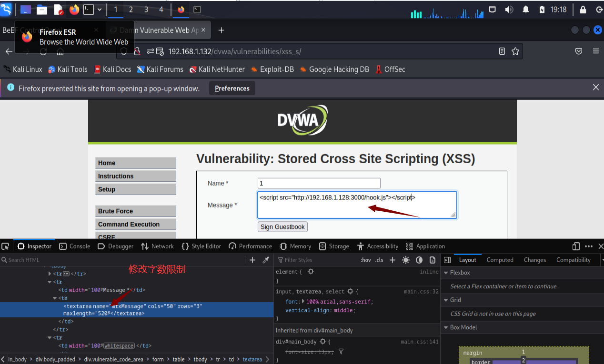Switch to the Network tab
Viewport: 604px width, 364px height.
(x=157, y=246)
